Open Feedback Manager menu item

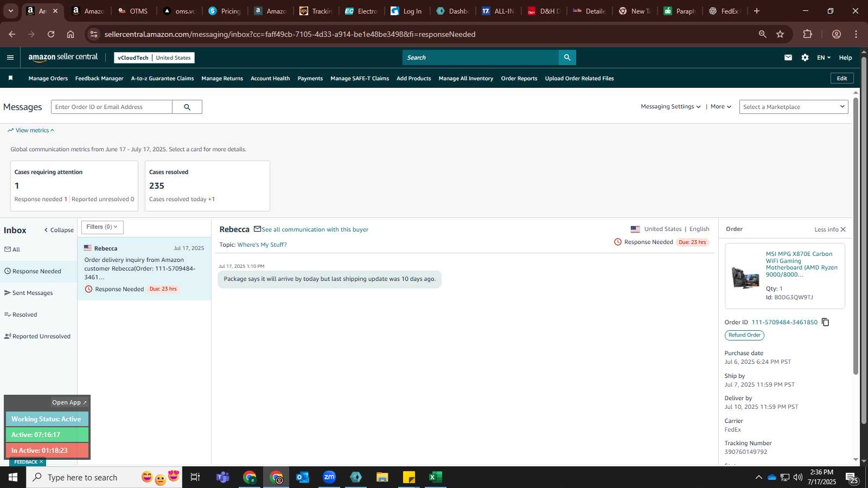click(x=99, y=79)
